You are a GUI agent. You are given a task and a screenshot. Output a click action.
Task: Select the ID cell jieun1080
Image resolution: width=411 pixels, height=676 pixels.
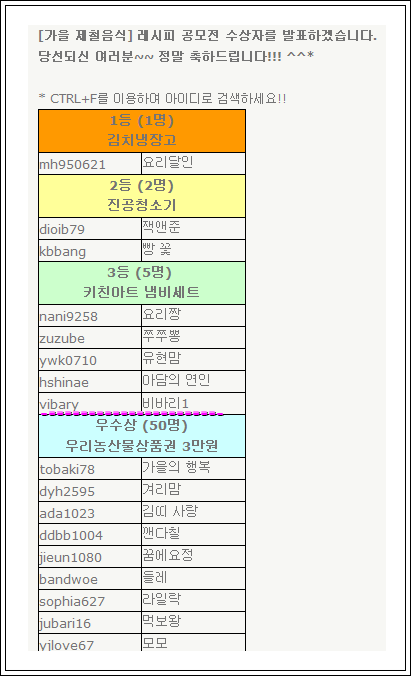90,557
